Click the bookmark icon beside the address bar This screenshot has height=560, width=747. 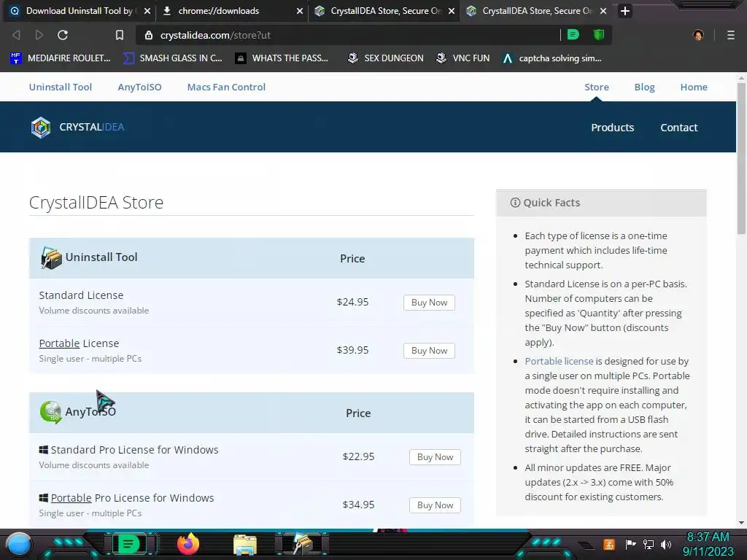point(120,35)
